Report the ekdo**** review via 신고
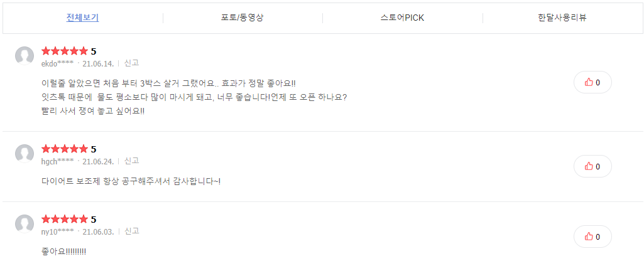The width and height of the screenshot is (644, 271). pyautogui.click(x=131, y=63)
